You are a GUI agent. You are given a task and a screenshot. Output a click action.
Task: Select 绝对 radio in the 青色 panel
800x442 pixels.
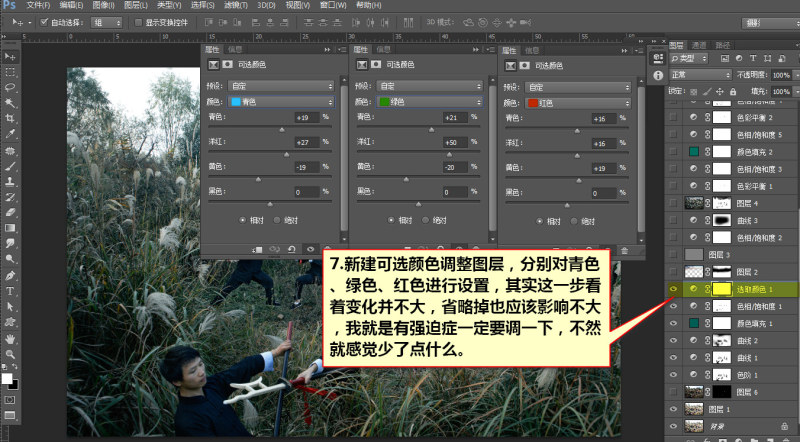277,220
